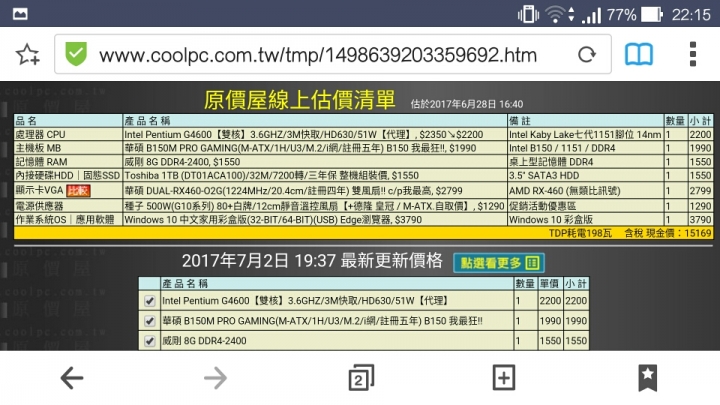
Task: Uncheck the B150M PRO GAMING checkbox
Action: pos(150,321)
